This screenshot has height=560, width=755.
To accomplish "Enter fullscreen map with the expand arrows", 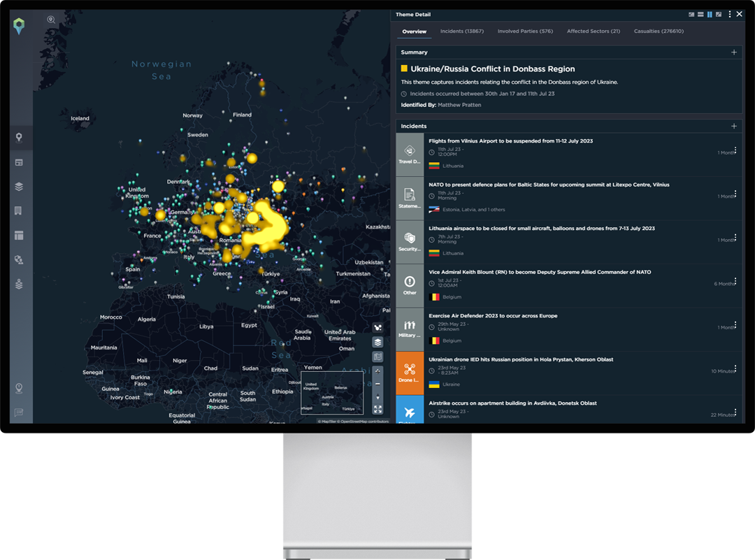I will tap(378, 409).
